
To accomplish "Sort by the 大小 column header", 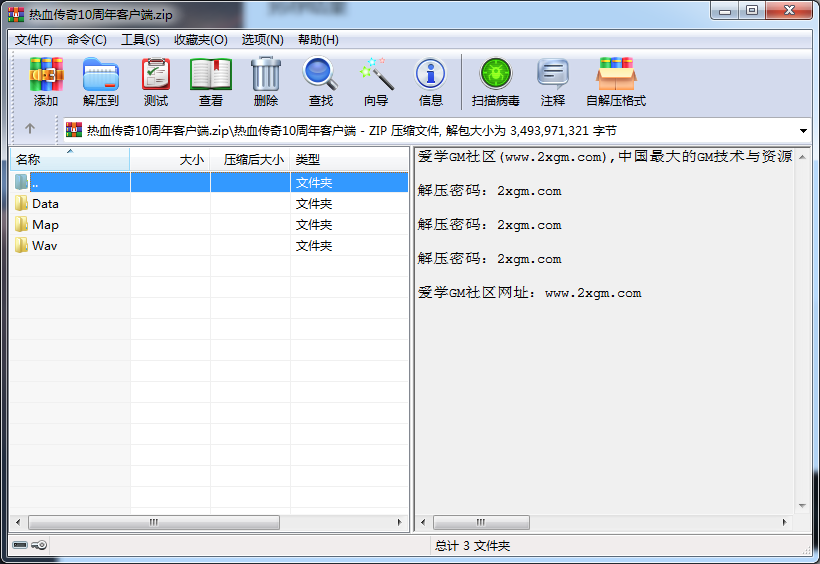I will [x=170, y=160].
